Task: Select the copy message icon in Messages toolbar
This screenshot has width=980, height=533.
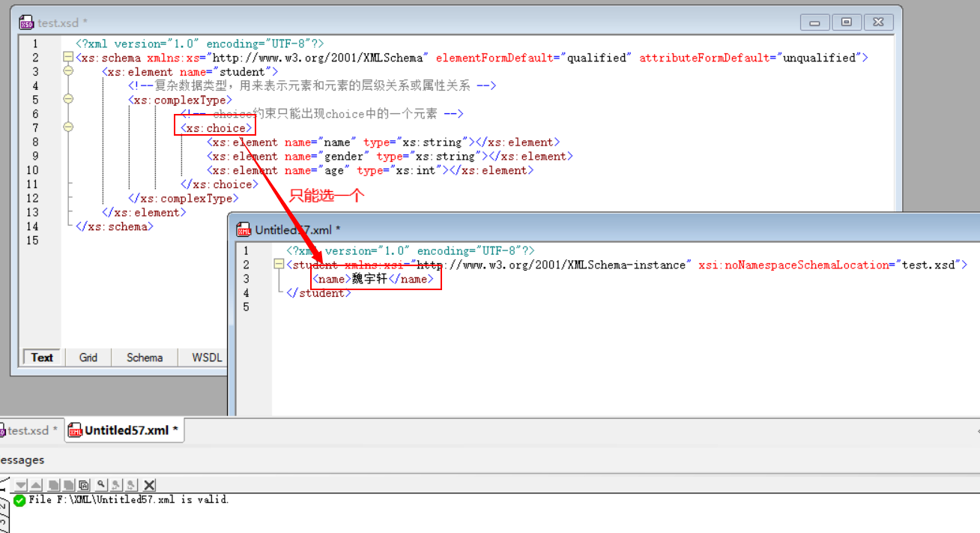Action: 53,485
